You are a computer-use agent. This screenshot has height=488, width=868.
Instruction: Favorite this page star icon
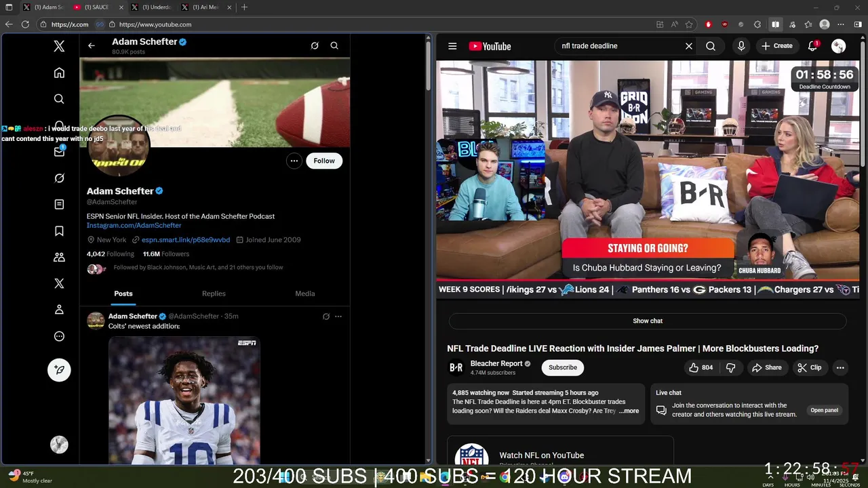point(689,24)
